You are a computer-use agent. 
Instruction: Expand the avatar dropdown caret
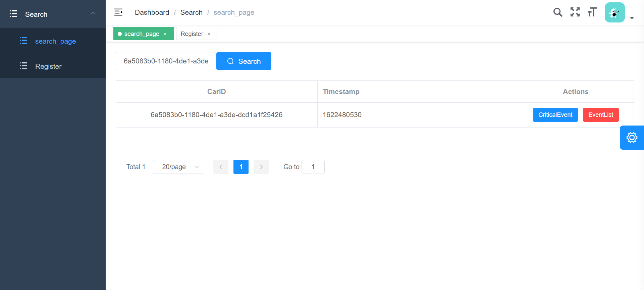tap(632, 18)
